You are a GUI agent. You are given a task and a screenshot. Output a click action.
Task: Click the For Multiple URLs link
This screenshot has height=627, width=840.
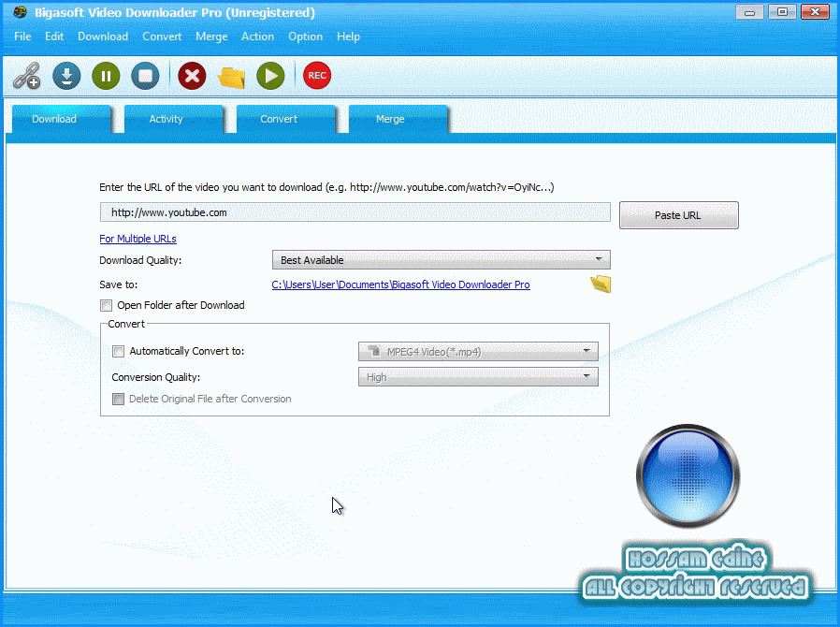click(x=138, y=239)
